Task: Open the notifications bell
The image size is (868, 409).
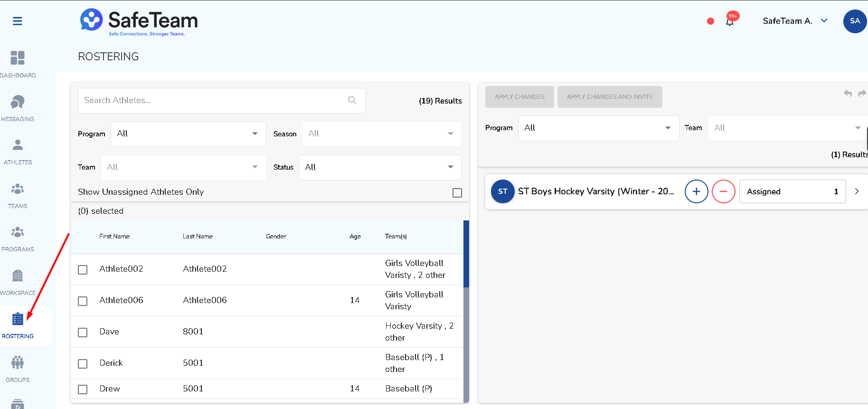Action: tap(730, 21)
